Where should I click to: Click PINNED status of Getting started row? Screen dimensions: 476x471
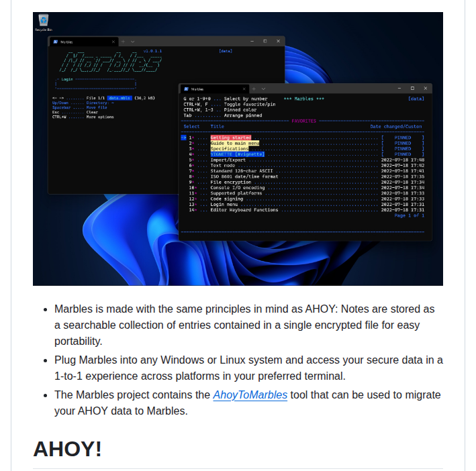pyautogui.click(x=403, y=138)
